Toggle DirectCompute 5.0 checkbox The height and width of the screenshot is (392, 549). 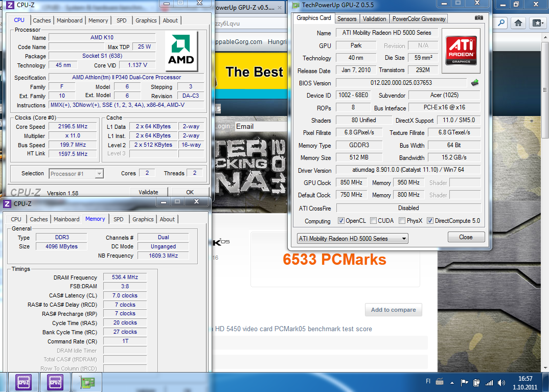430,220
